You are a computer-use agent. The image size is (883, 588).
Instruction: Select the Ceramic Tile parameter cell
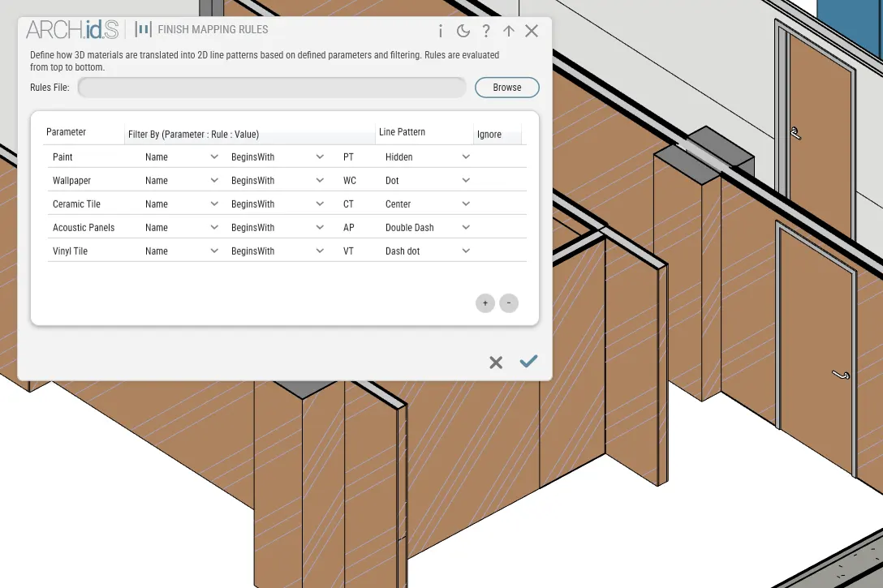(x=76, y=204)
